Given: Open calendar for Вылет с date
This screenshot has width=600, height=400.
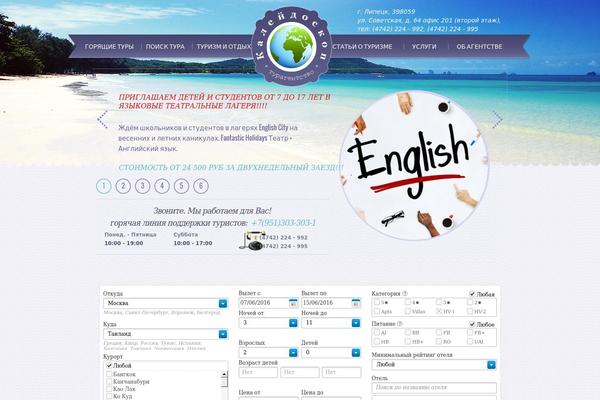Looking at the screenshot, I should [293, 303].
